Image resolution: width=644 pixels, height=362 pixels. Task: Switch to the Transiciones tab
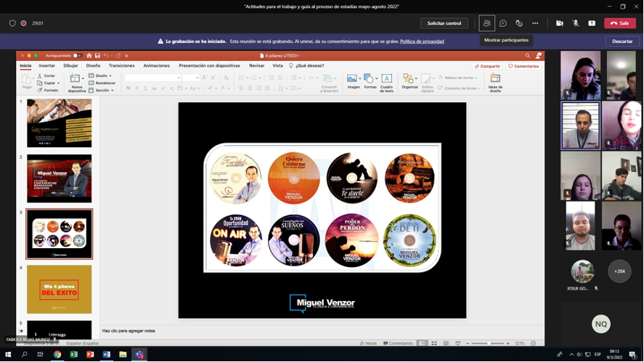pyautogui.click(x=121, y=66)
